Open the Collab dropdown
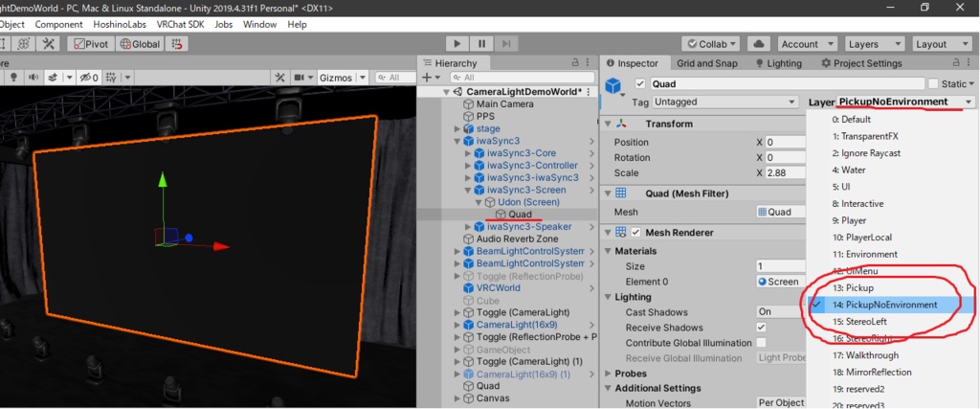Screen dimensions: 980x409 (x=711, y=44)
